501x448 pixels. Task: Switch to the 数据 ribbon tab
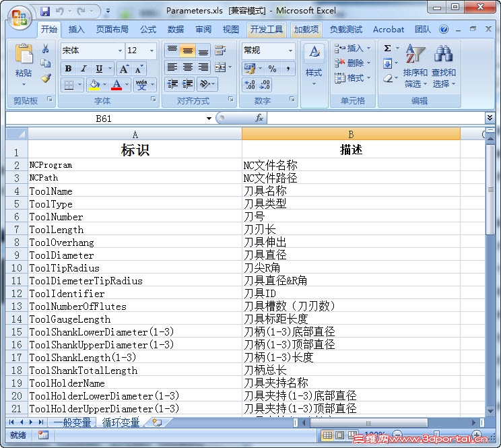click(x=176, y=30)
